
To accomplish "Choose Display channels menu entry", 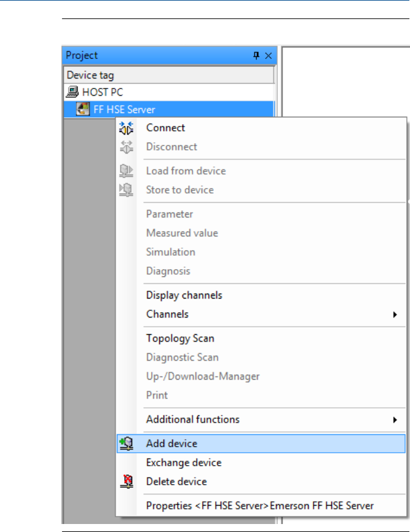I will (184, 295).
